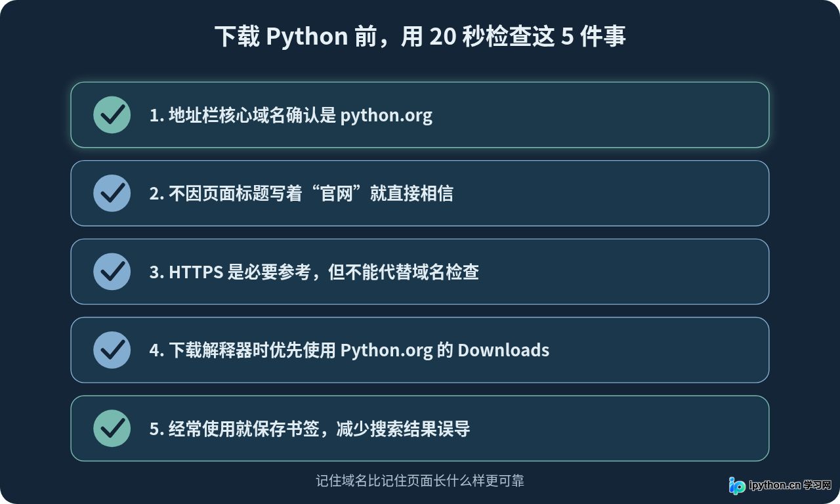Click the ipython.cn 学习网 watermark text
This screenshot has height=504, width=840.
pos(790,486)
